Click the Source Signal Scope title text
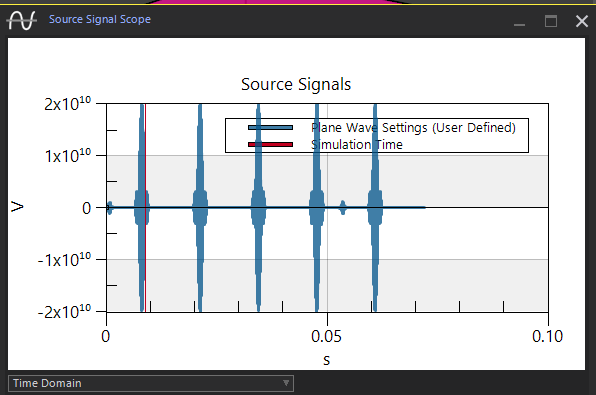596x395 pixels. (100, 19)
